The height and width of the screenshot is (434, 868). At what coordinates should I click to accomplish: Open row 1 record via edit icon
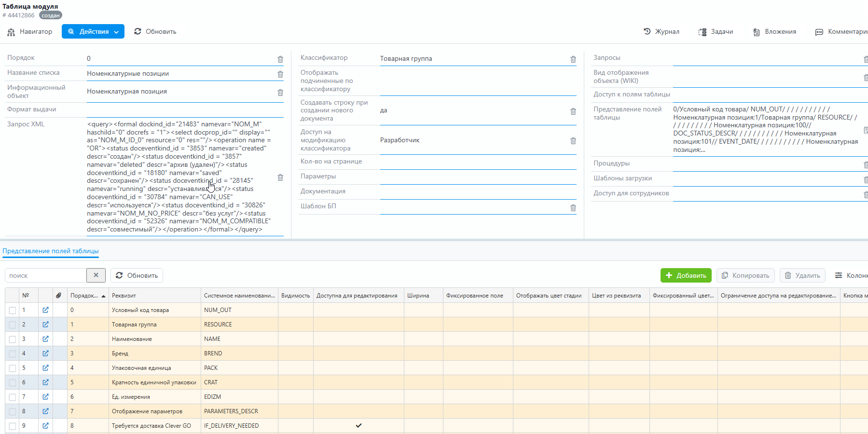(45, 310)
